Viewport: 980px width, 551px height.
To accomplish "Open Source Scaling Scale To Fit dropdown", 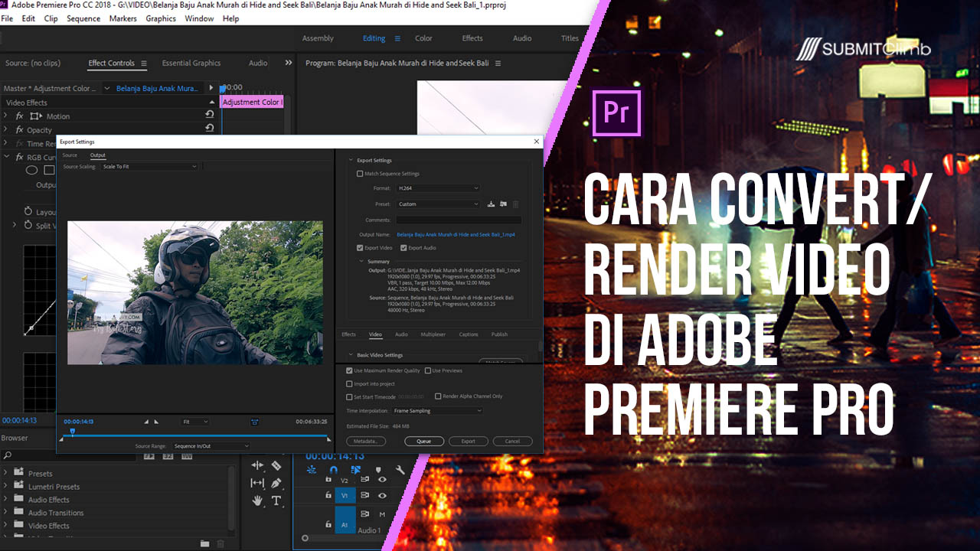I will [149, 166].
